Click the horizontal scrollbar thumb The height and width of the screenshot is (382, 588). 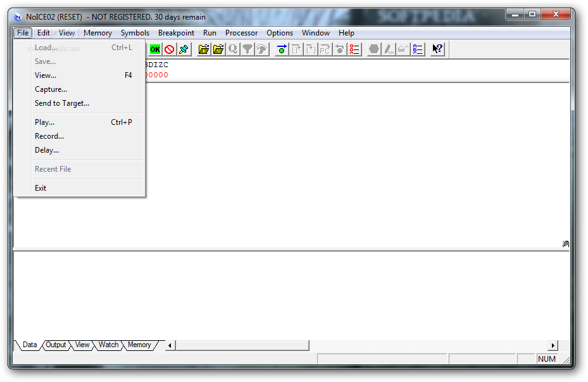[242, 345]
